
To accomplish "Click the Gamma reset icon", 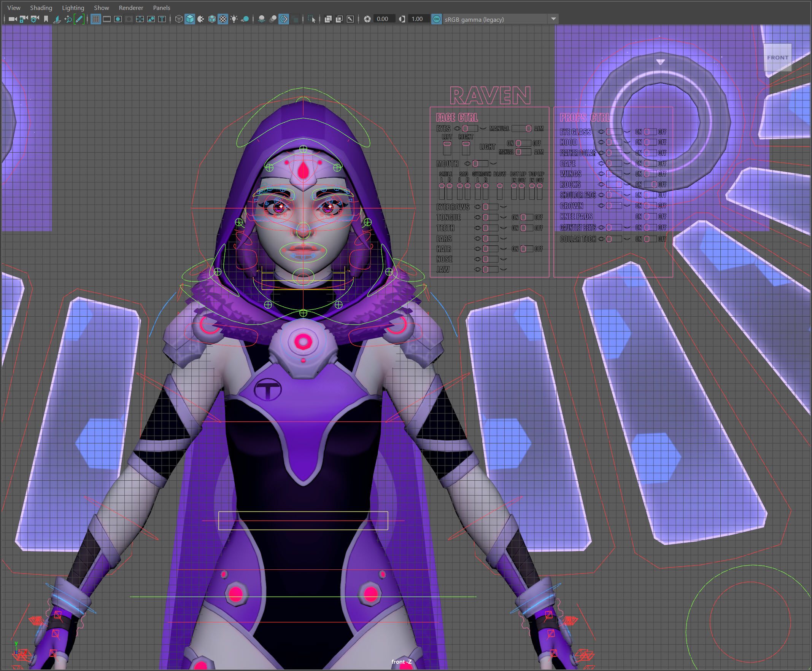I will click(402, 19).
